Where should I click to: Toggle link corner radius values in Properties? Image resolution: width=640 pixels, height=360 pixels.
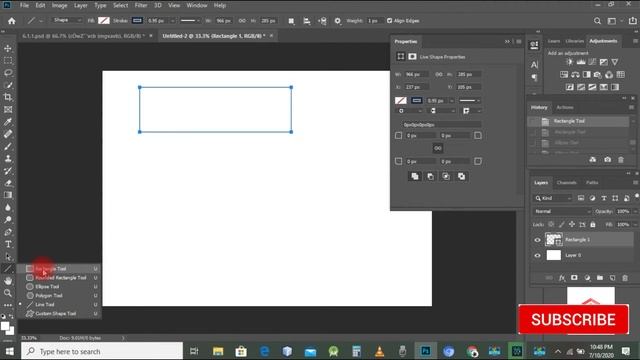[438, 148]
